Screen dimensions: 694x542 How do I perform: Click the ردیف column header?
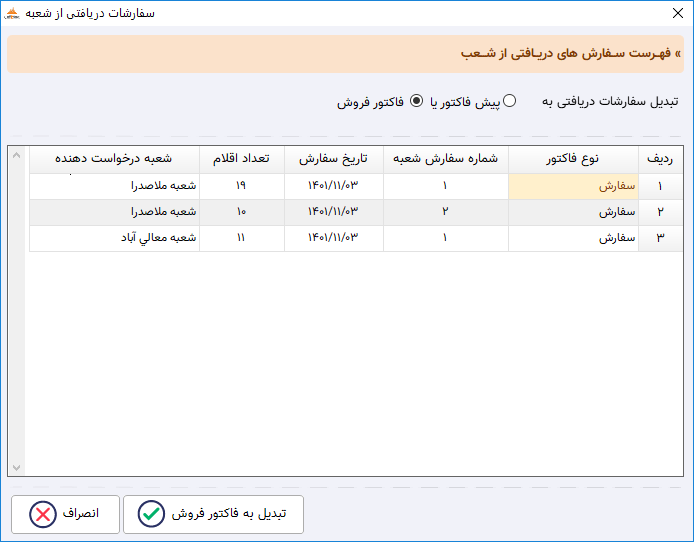click(660, 159)
